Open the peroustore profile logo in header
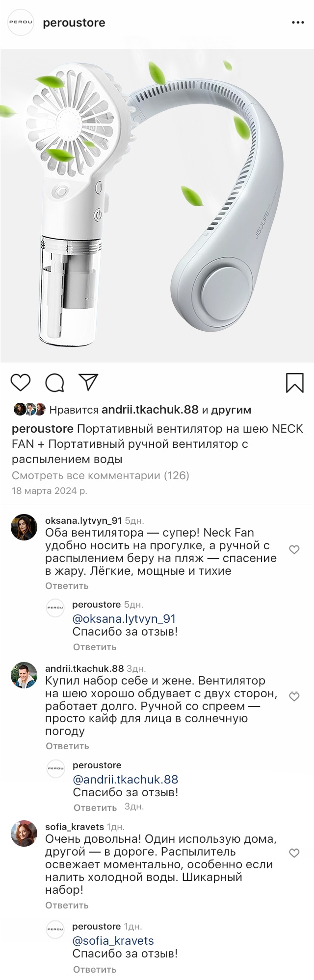 22,23
